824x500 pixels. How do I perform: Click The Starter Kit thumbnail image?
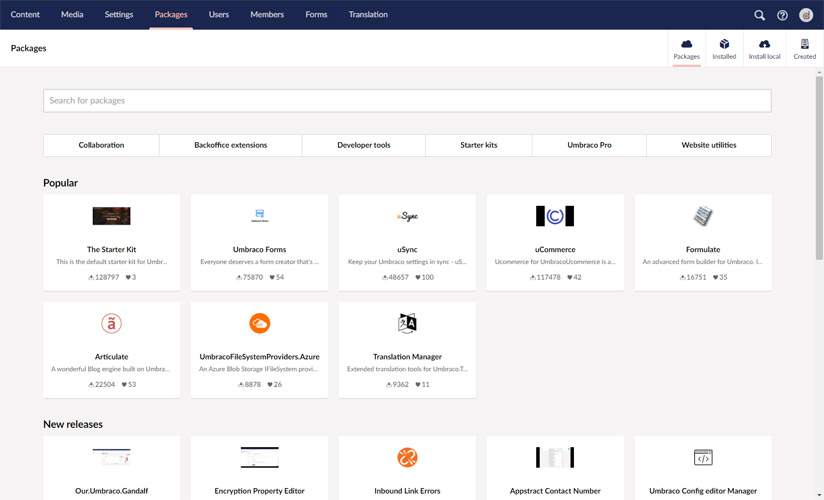tap(111, 216)
